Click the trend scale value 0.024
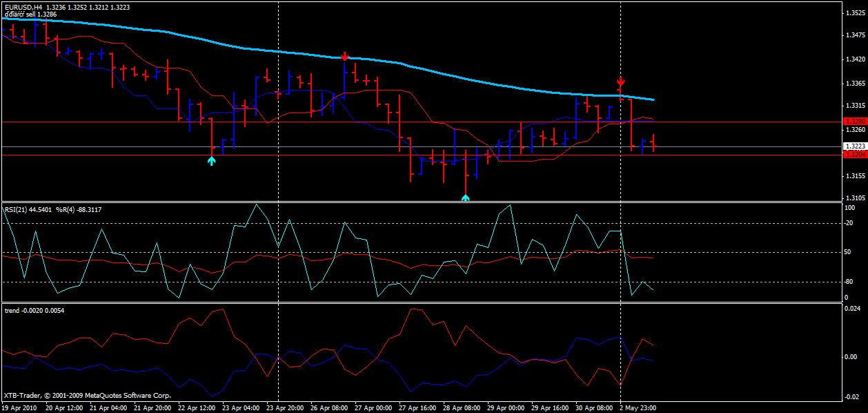This screenshot has height=413, width=868. pos(851,309)
